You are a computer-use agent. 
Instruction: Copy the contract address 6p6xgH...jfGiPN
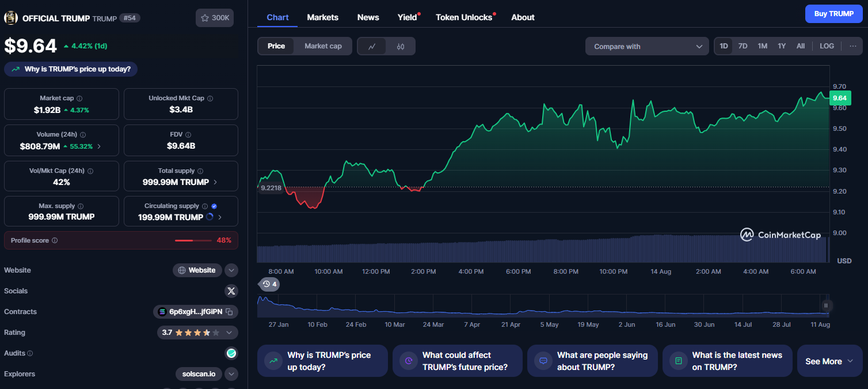pos(229,312)
